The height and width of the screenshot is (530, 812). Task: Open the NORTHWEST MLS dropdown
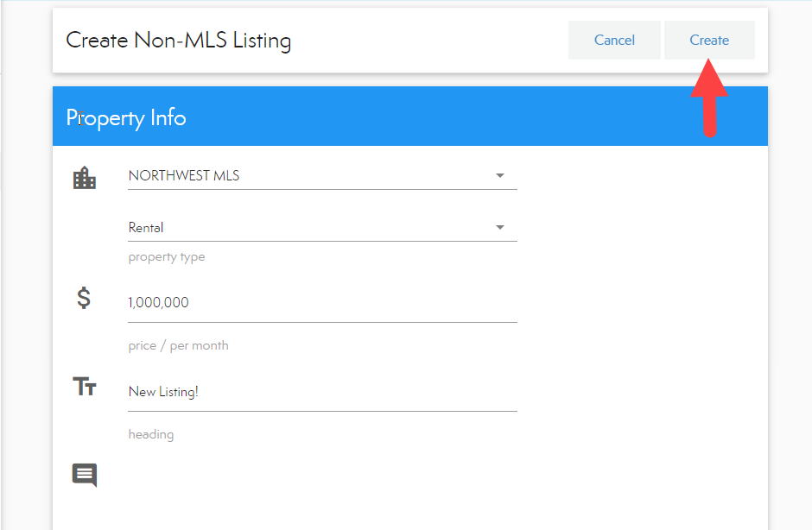[311, 176]
